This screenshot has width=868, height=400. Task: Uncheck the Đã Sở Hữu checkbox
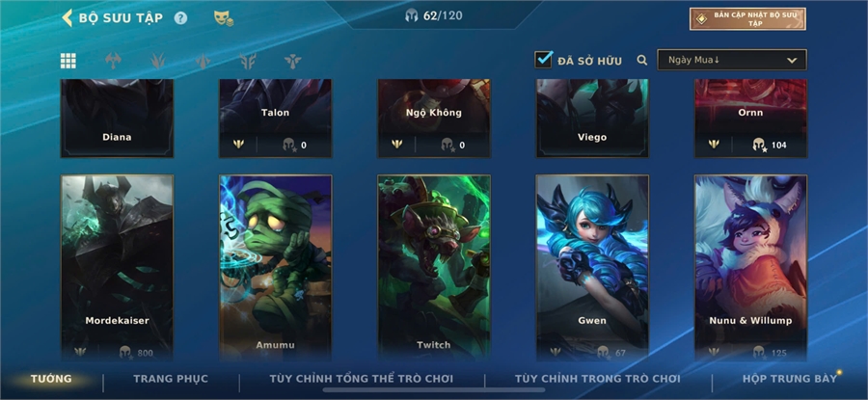544,59
